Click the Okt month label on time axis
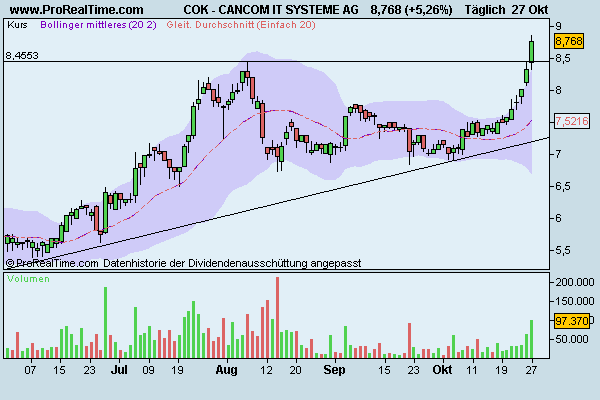600x400 pixels. click(x=442, y=370)
